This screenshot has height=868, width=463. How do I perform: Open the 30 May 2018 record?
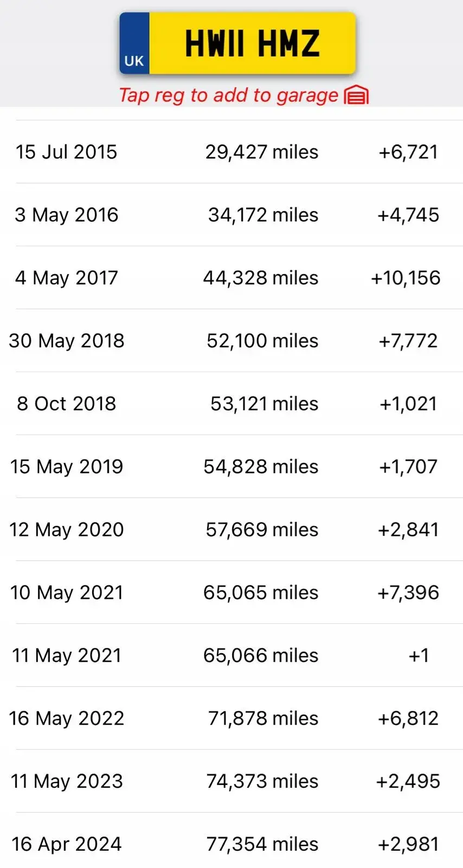point(67,341)
